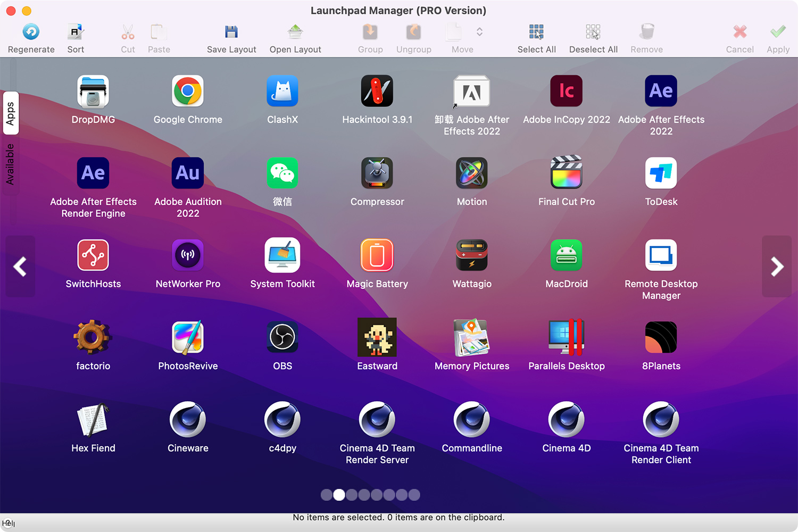Screen dimensions: 798x532
Task: Switch to the Apps tab
Action: coord(11,113)
